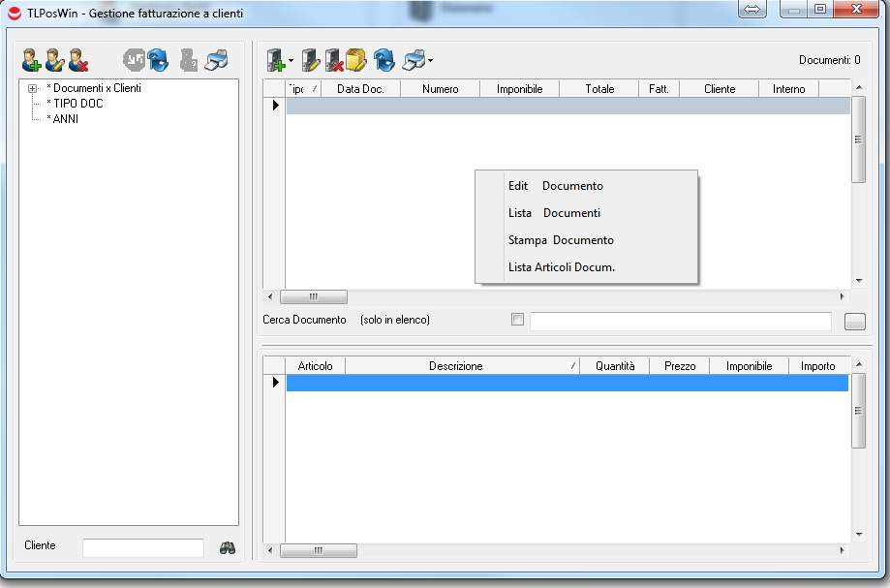Click the delete client icon

click(x=78, y=61)
